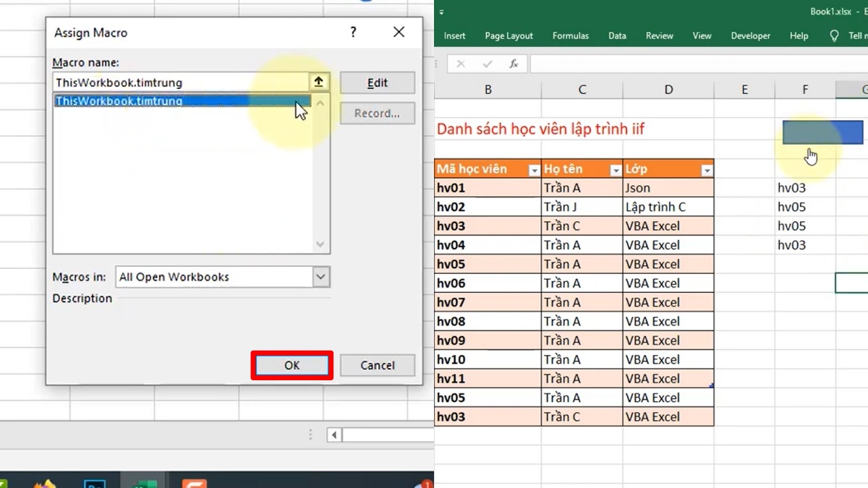Click the three-dot tab bar resize handle

point(311,435)
